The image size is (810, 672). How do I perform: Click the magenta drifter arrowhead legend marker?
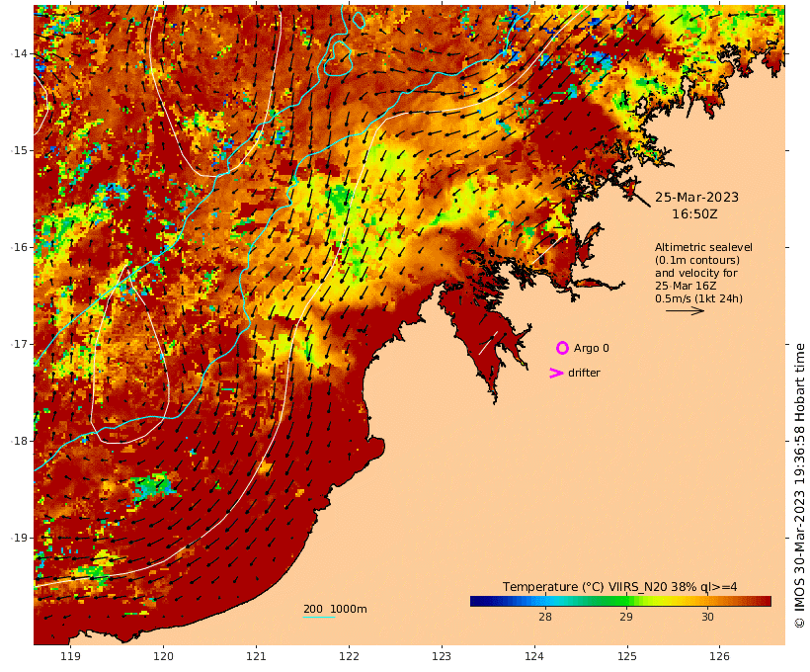[556, 373]
